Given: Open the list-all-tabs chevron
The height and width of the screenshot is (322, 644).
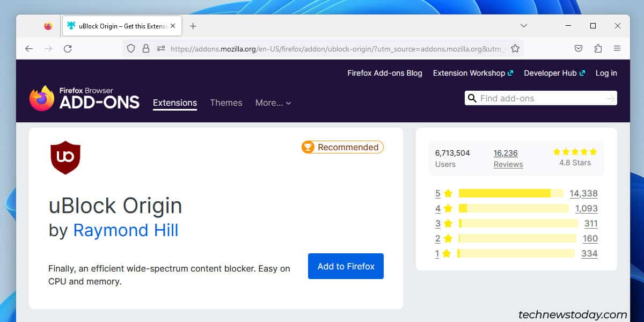Looking at the screenshot, I should (523, 25).
